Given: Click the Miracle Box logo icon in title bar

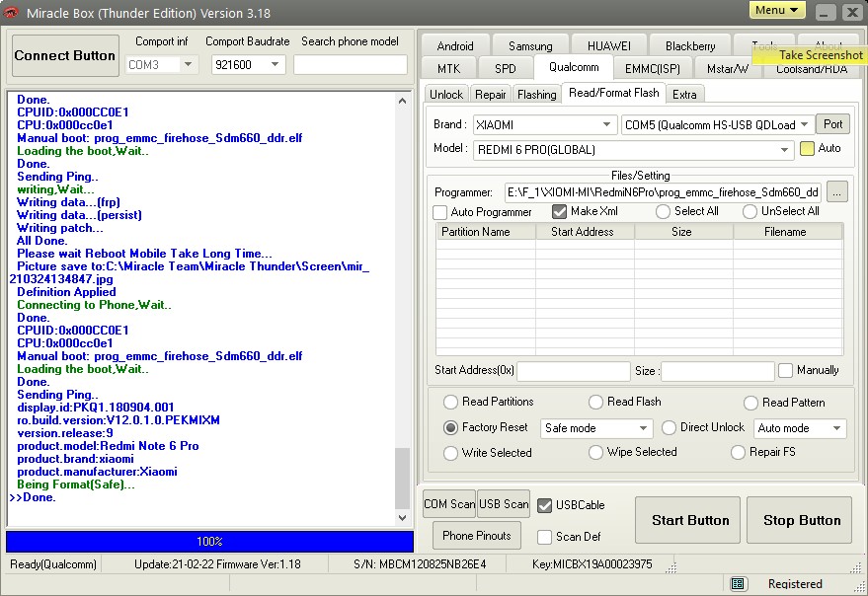Looking at the screenshot, I should coord(11,13).
